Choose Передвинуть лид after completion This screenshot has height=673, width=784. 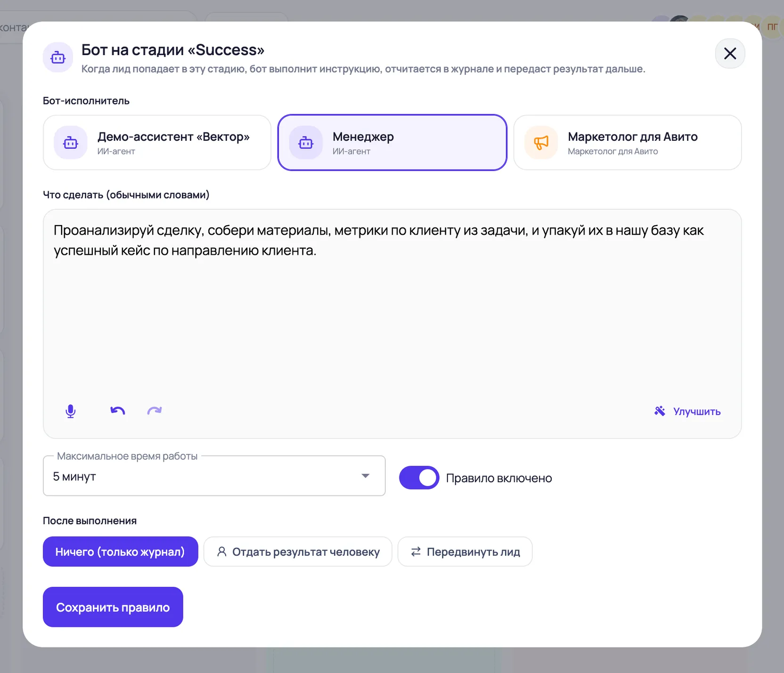pos(465,551)
